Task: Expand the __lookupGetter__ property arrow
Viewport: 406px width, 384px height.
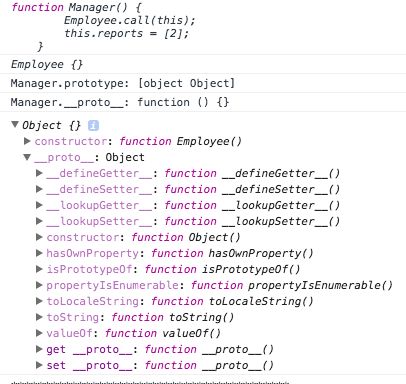Action: [39, 205]
